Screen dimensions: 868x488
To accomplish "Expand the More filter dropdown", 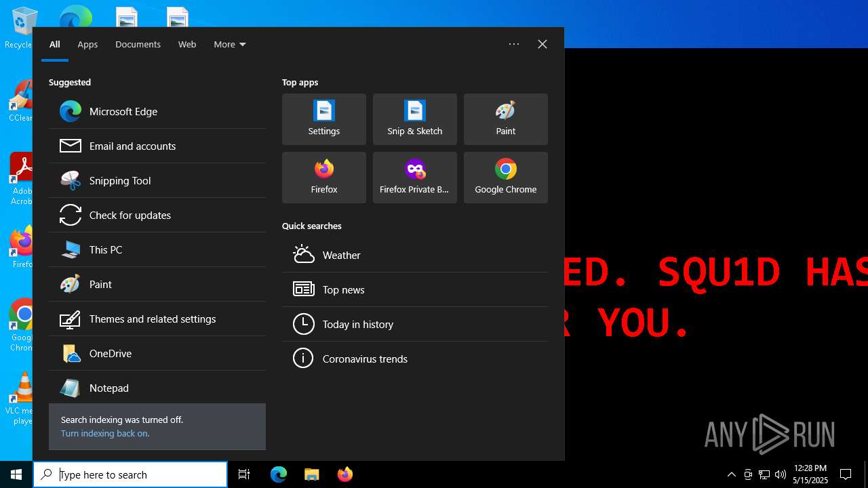I will point(230,44).
